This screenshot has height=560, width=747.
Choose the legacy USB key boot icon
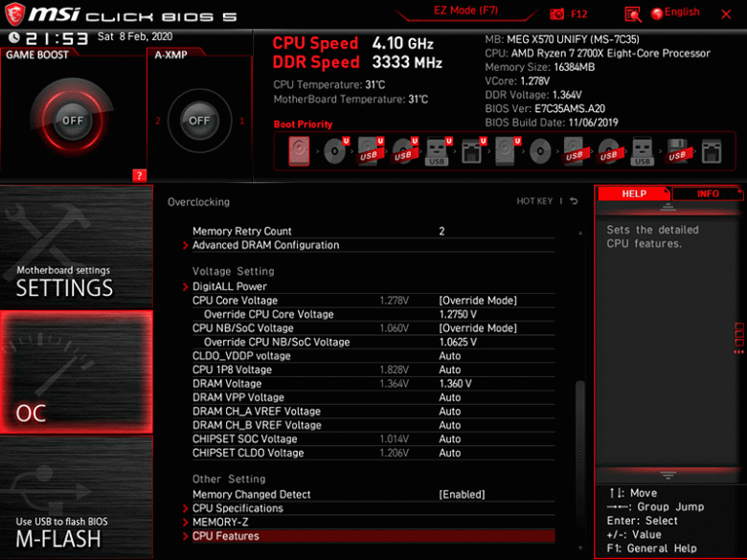643,151
